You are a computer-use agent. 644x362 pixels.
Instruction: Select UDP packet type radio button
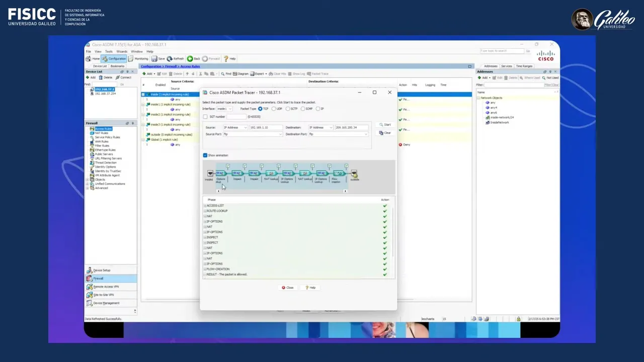[274, 109]
